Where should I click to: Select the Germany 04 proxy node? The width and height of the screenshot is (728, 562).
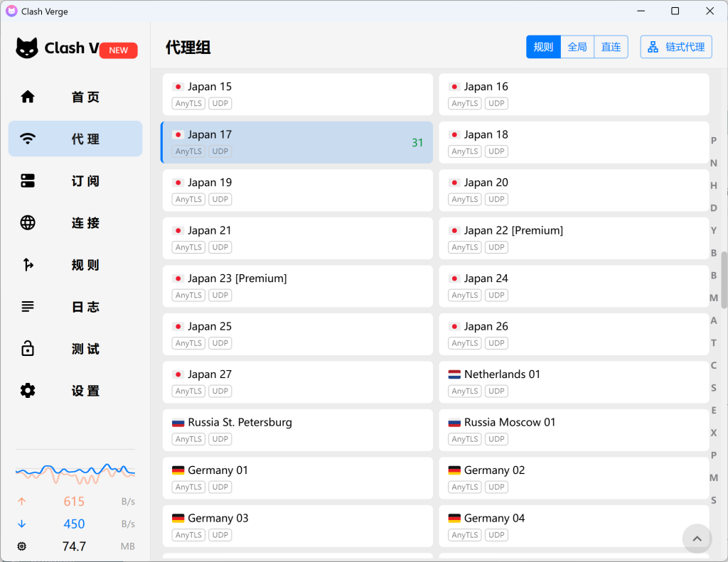coord(574,526)
